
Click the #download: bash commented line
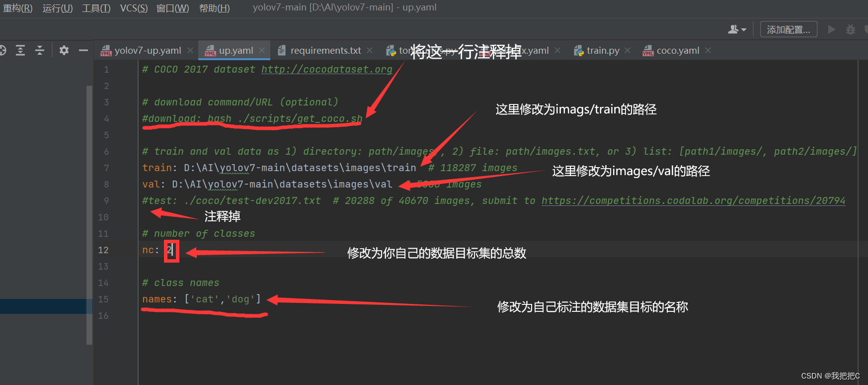pyautogui.click(x=252, y=118)
